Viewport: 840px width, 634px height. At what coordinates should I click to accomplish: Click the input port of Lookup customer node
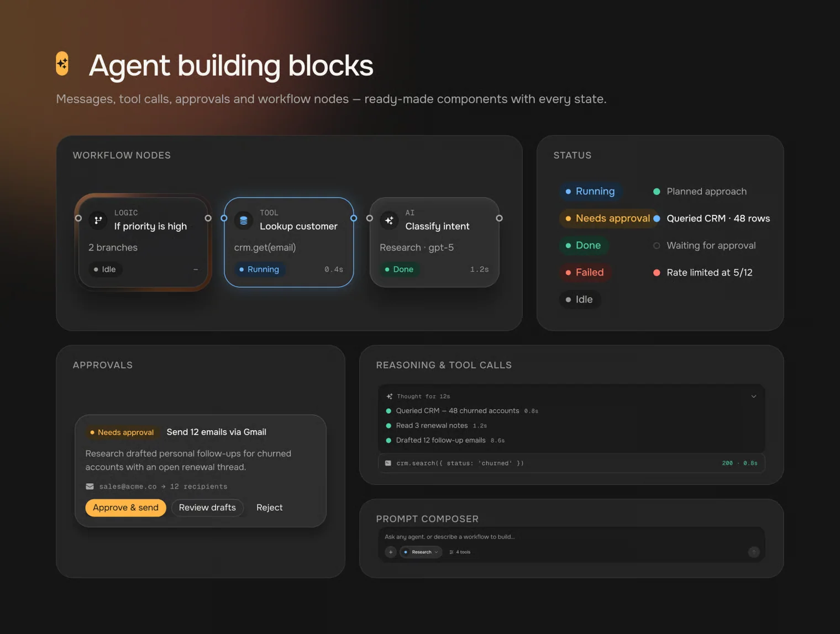[x=224, y=218]
